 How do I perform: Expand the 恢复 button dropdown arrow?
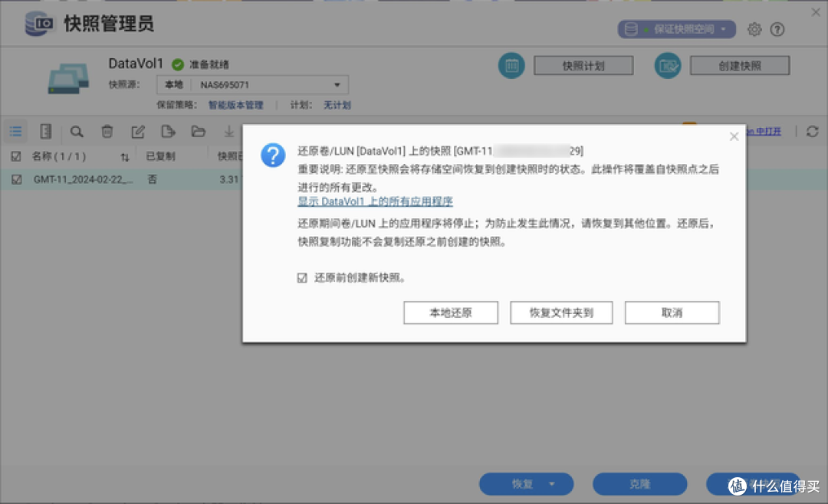pyautogui.click(x=552, y=484)
